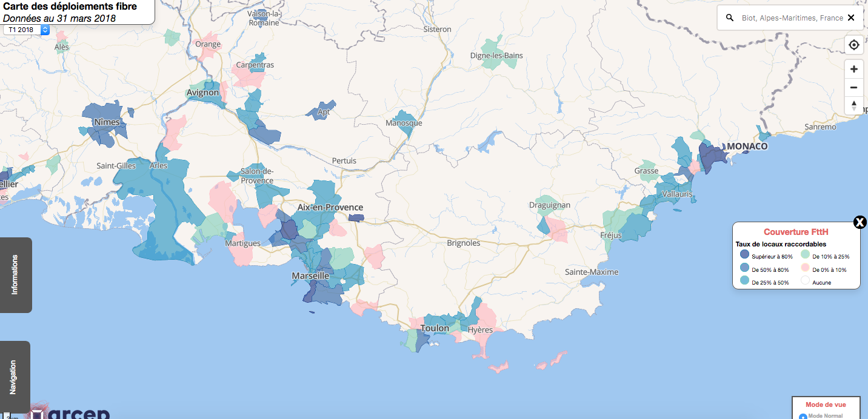
Task: Zoom in on the map
Action: tap(854, 69)
